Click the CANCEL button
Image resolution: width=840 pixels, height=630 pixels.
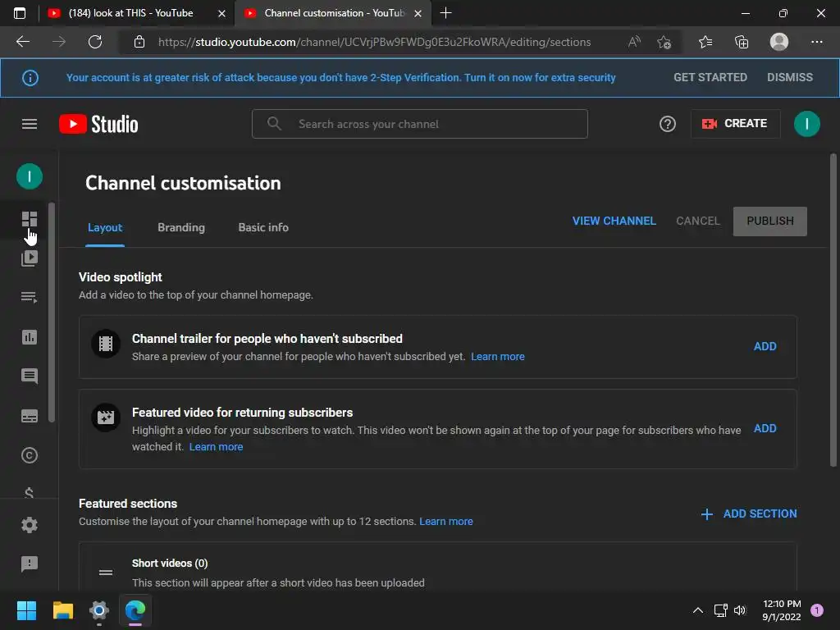tap(697, 221)
